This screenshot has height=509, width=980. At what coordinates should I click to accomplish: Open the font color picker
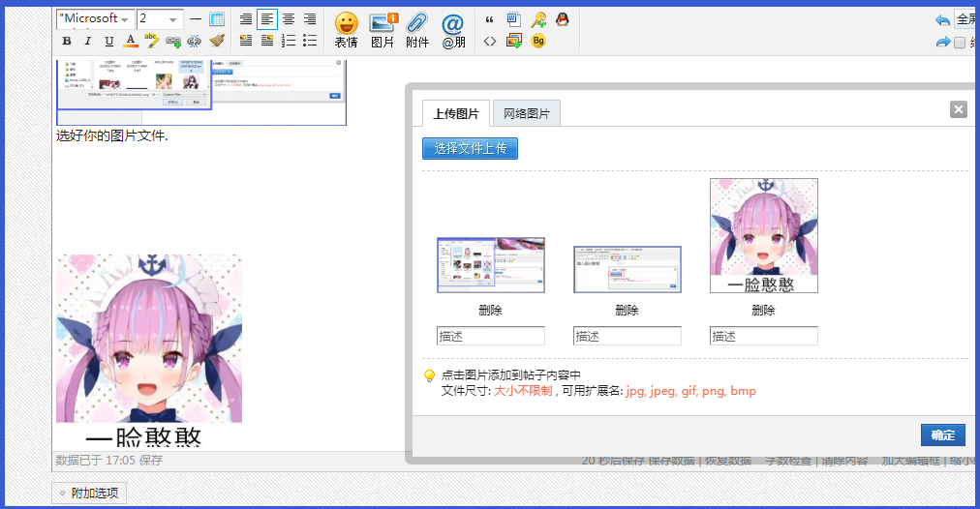click(131, 42)
